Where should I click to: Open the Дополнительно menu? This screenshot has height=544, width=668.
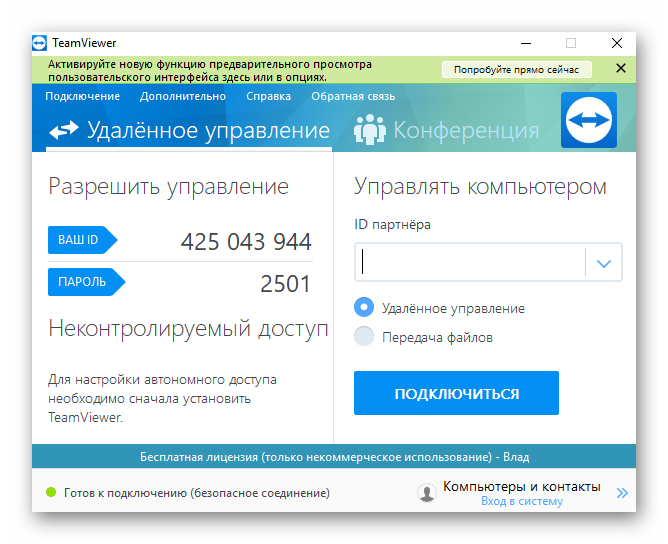[x=183, y=96]
